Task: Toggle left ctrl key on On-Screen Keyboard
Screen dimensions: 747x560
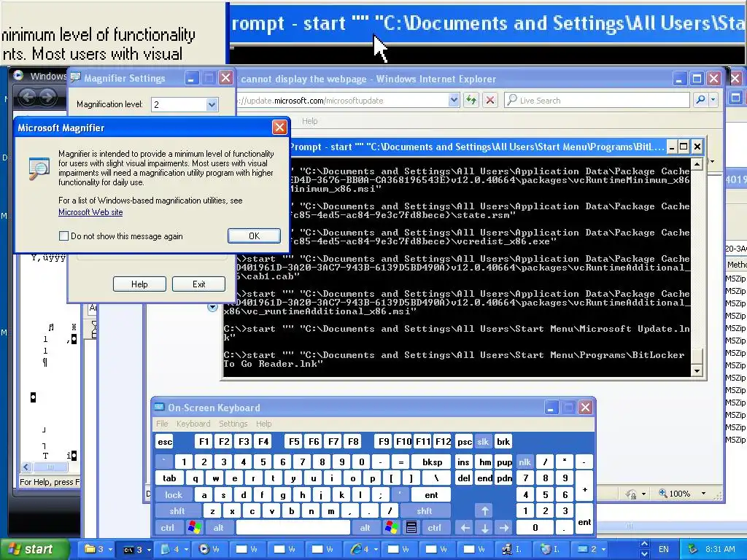Action: (x=167, y=528)
